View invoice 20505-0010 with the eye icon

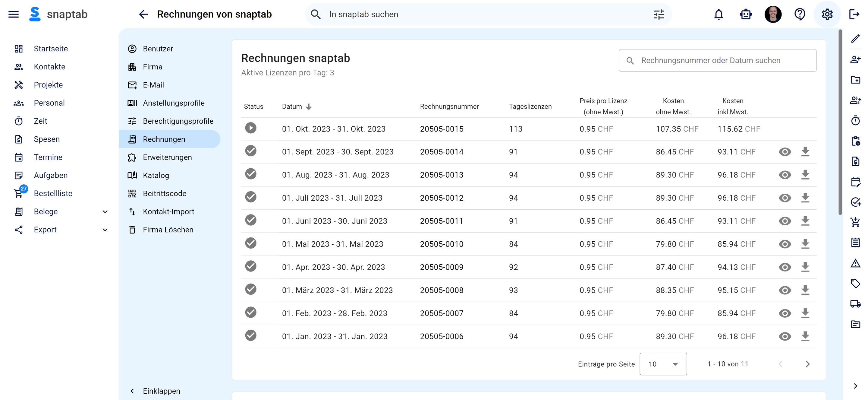tap(785, 244)
